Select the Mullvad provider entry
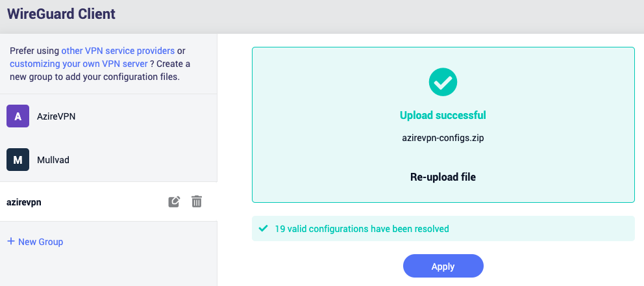The height and width of the screenshot is (286, 644). 108,160
